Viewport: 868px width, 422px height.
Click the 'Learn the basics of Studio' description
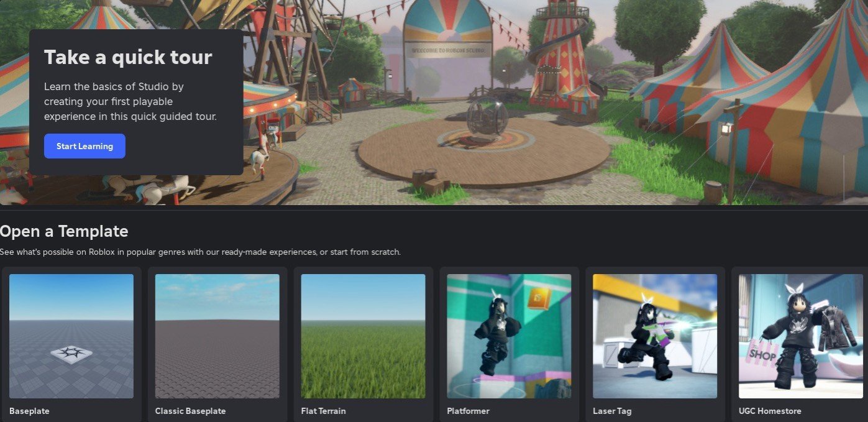pyautogui.click(x=130, y=101)
